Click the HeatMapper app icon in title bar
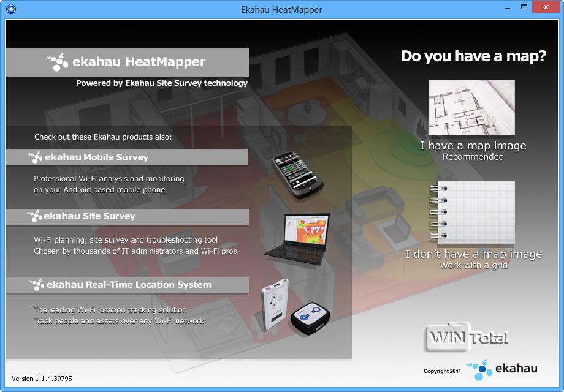The width and height of the screenshot is (564, 392). (11, 9)
